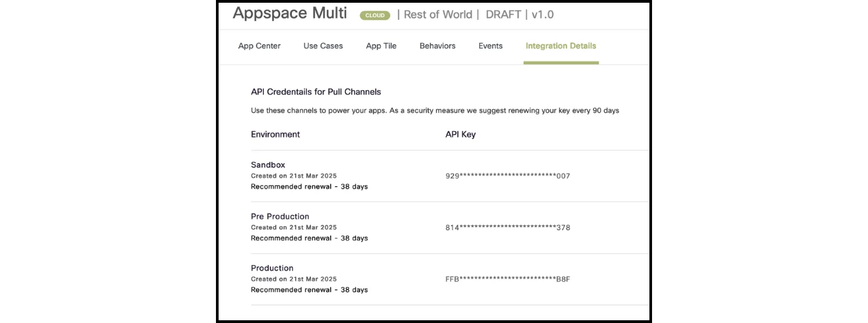Select the Events tab
This screenshot has height=323, width=868.
point(491,46)
